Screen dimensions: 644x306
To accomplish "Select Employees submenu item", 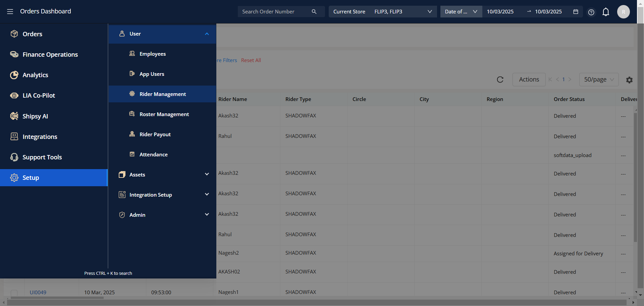I will click(162, 54).
